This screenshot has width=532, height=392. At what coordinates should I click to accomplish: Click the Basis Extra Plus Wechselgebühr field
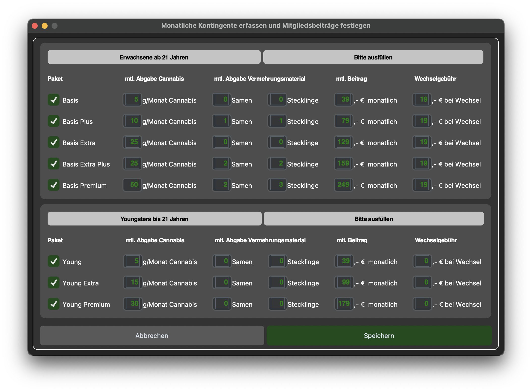click(x=422, y=164)
